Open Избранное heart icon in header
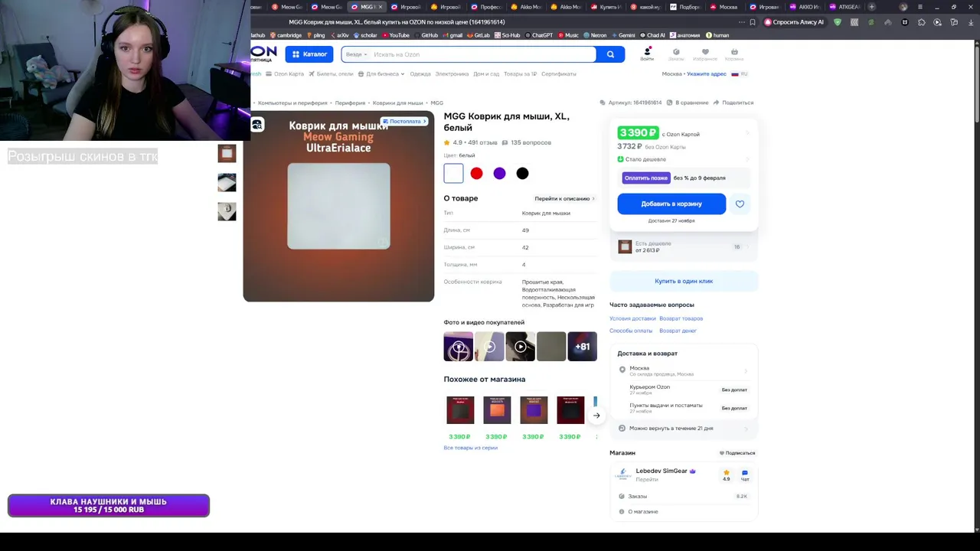Viewport: 980px width, 551px height. pyautogui.click(x=705, y=54)
